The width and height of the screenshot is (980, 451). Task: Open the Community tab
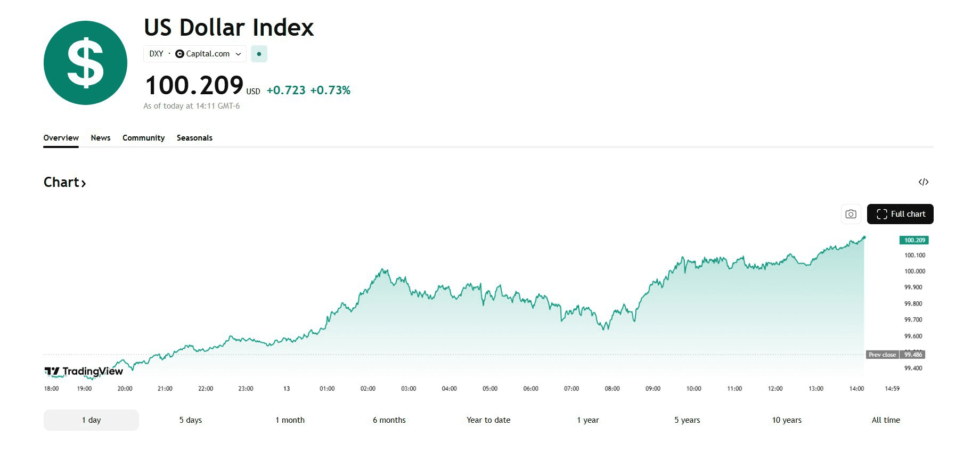coord(143,138)
